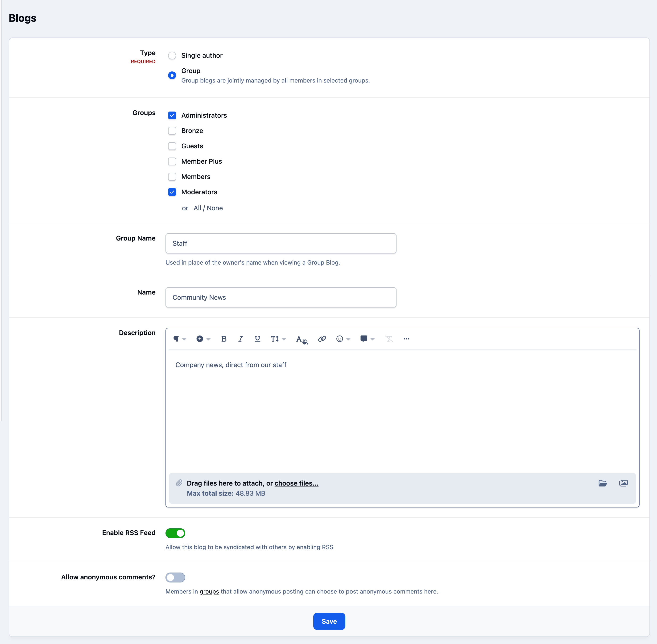The width and height of the screenshot is (657, 644).
Task: Expand the emoji picker dropdown
Action: tap(343, 339)
